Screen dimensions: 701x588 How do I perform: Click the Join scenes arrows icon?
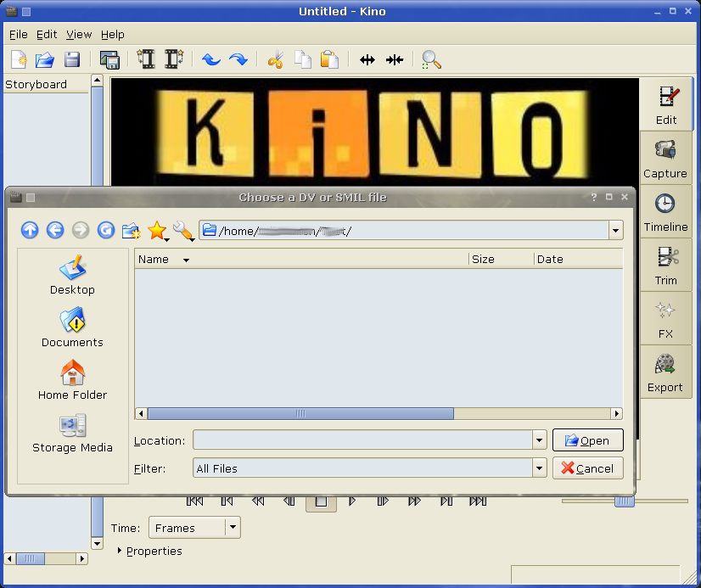pyautogui.click(x=395, y=59)
